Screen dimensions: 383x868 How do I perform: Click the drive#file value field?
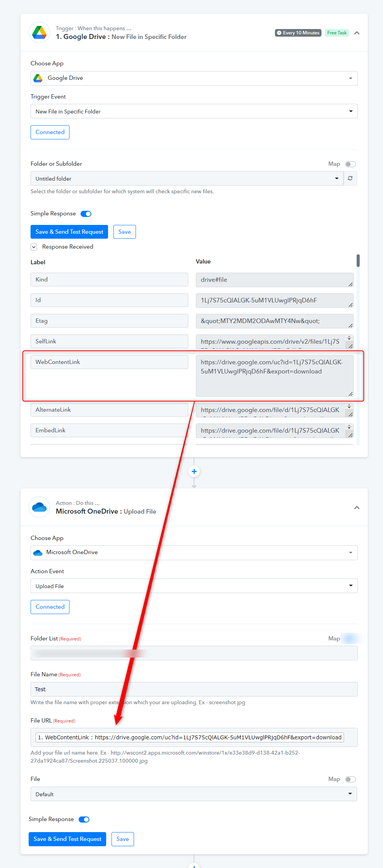[275, 280]
